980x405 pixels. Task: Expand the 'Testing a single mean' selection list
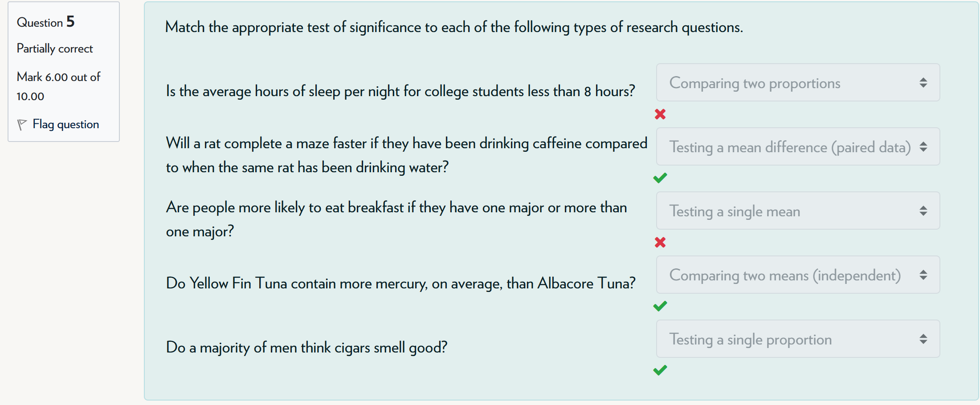797,211
